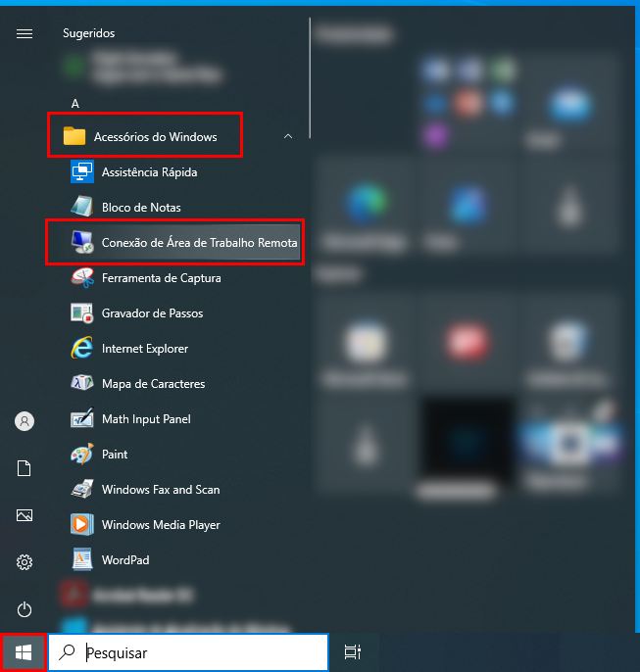Launch Assistência Rápida from the list

click(x=149, y=172)
